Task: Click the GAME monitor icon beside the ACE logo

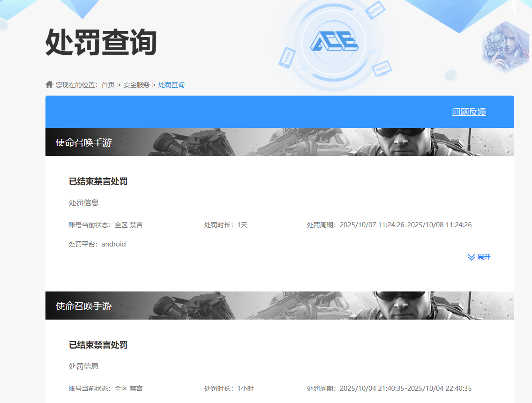Action: [382, 68]
